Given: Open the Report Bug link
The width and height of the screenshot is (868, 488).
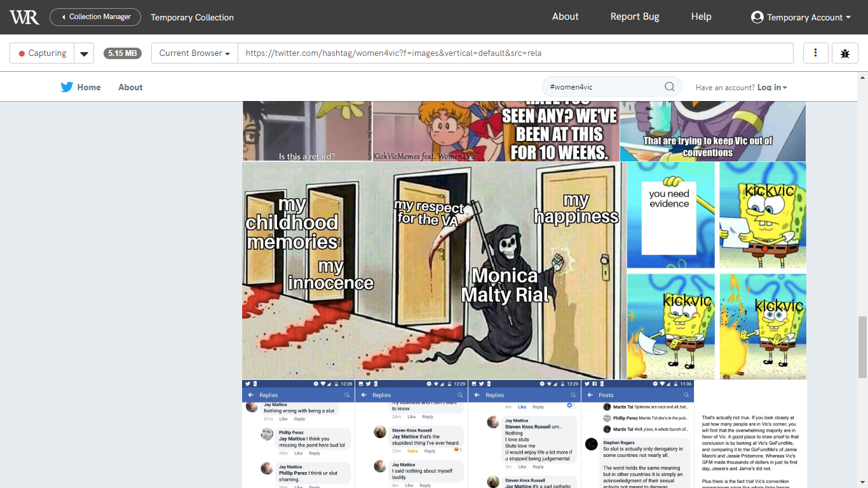Looking at the screenshot, I should [635, 17].
